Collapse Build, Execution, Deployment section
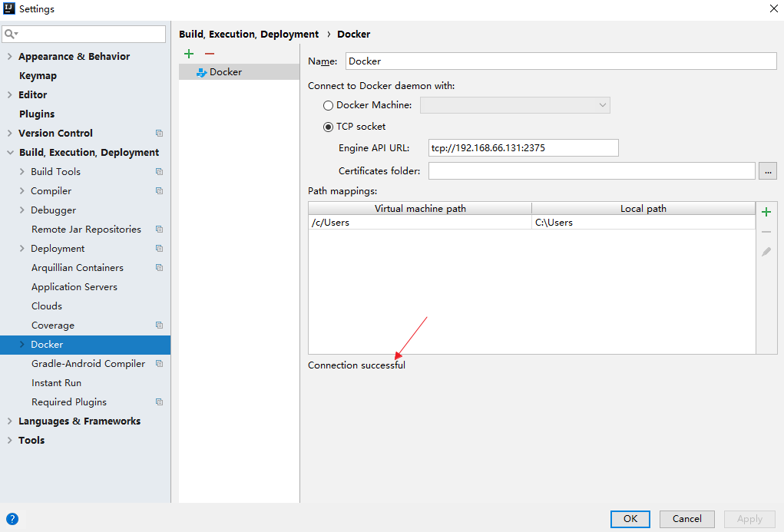 click(10, 153)
